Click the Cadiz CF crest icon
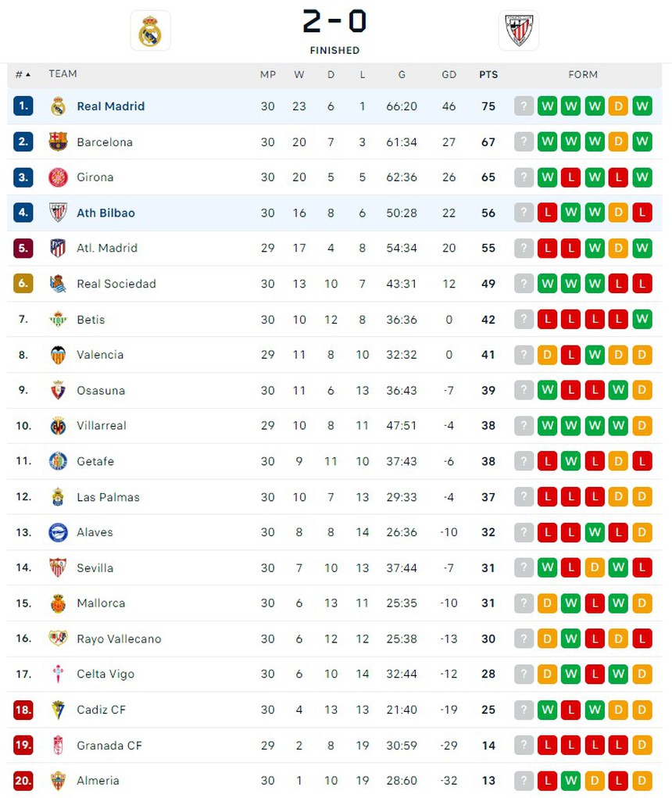This screenshot has width=672, height=798. click(x=58, y=710)
